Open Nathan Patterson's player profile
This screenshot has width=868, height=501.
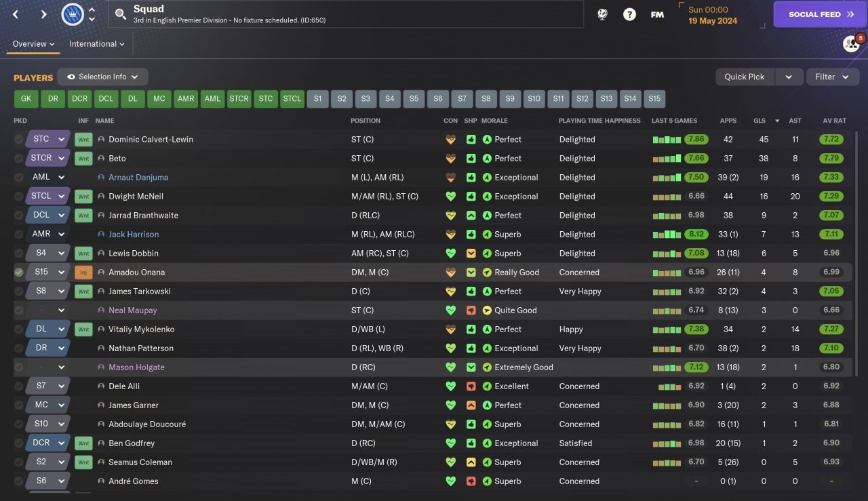click(141, 348)
